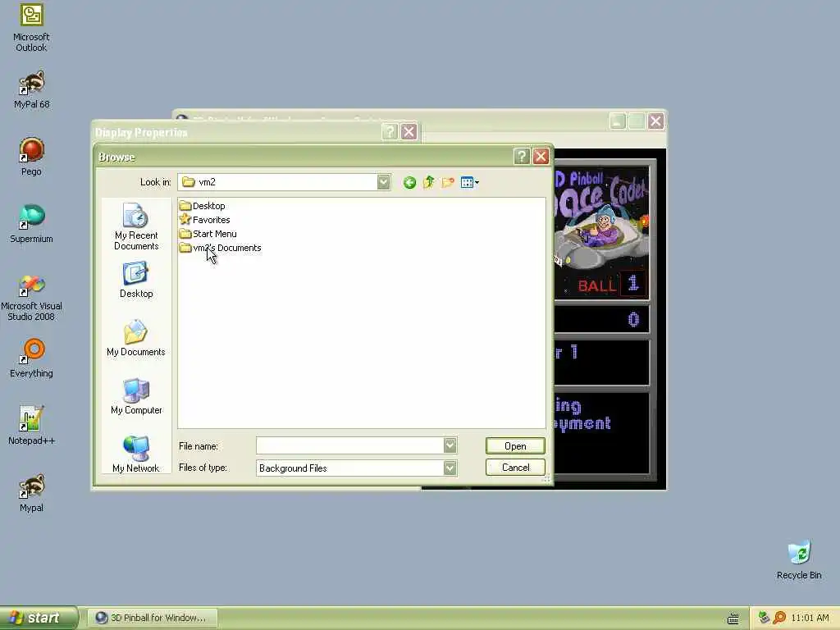Open the Microsoft Outlook desktop icon
Viewport: 840px width, 630px height.
[x=31, y=28]
